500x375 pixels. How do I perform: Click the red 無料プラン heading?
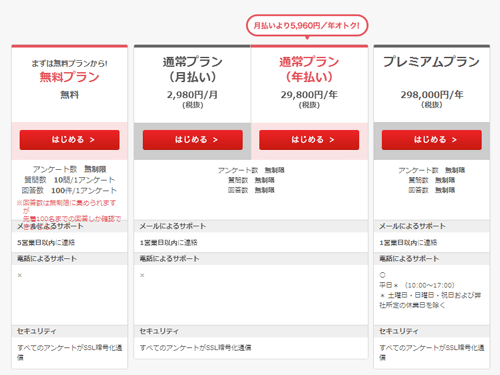[x=69, y=77]
